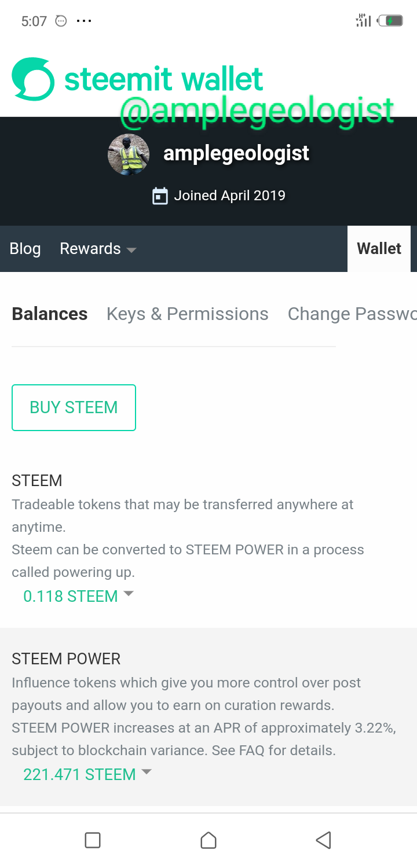Viewport: 417px width, 868px height.
Task: Tap the amplegeologist username heading
Action: (x=236, y=153)
